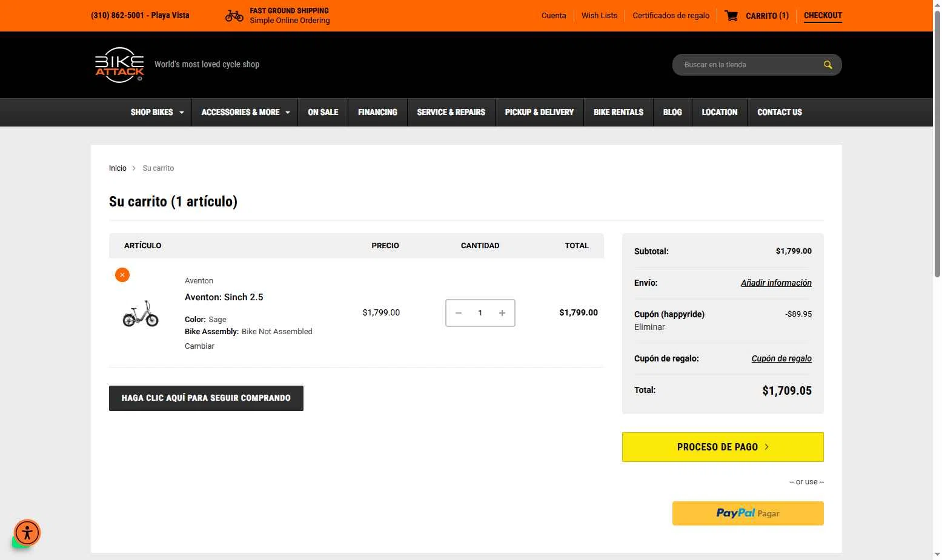Click the shopping cart icon in the header
The image size is (942, 560).
pyautogui.click(x=731, y=16)
